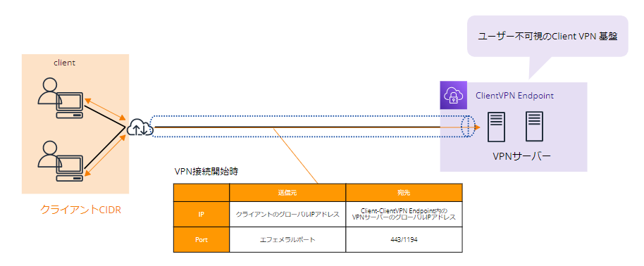Image resolution: width=644 pixels, height=266 pixels.
Task: Click the upper client user computer icon
Action: click(61, 98)
